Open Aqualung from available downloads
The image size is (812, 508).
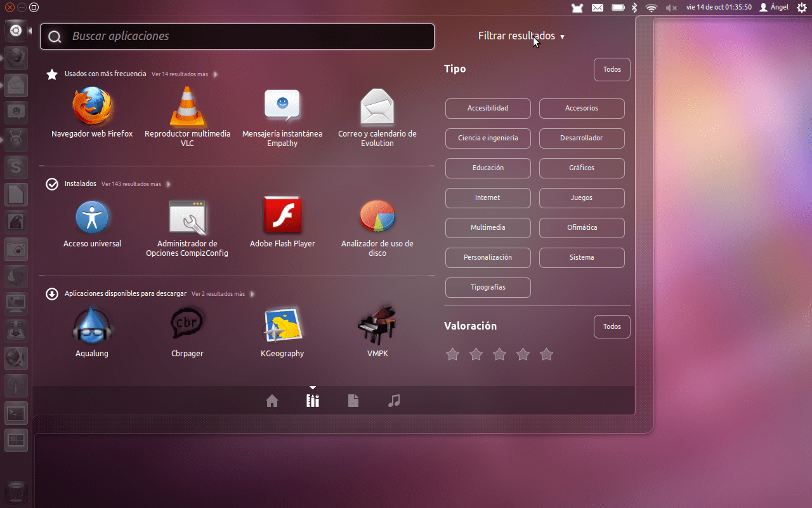pos(92,326)
